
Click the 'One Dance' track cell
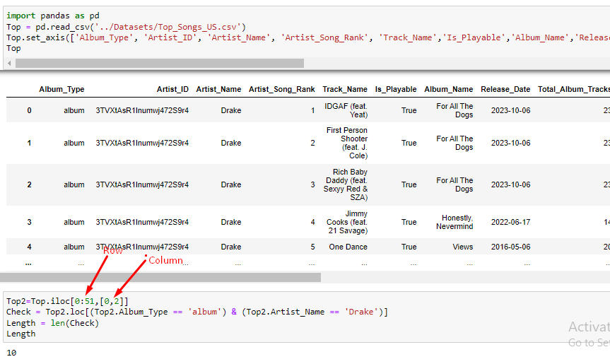pyautogui.click(x=348, y=247)
